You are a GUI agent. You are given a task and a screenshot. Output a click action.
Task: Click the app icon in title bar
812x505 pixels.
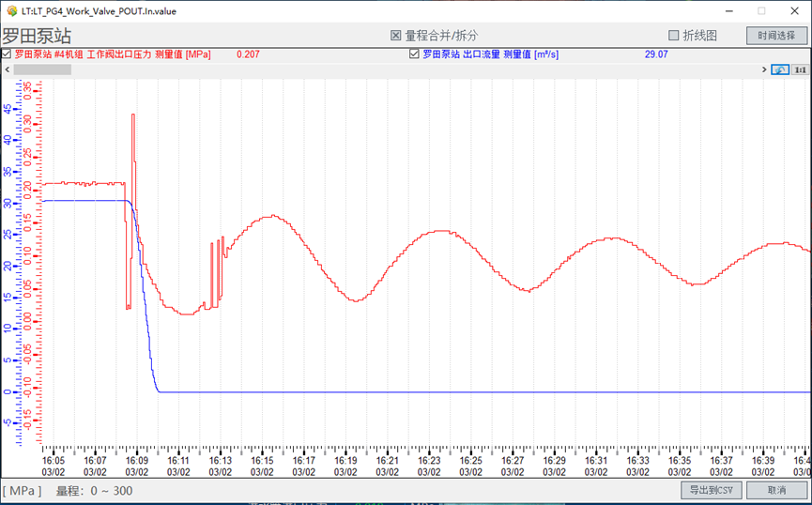point(12,10)
